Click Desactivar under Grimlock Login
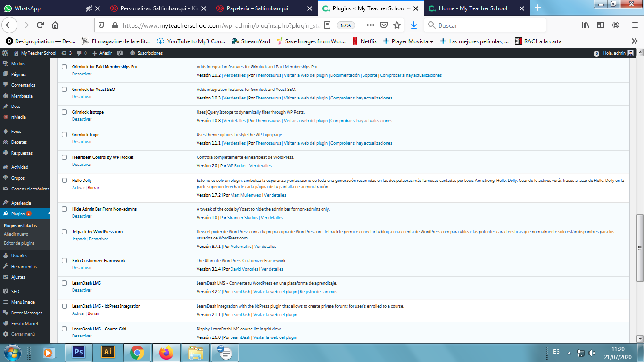The width and height of the screenshot is (644, 362). pyautogui.click(x=82, y=142)
